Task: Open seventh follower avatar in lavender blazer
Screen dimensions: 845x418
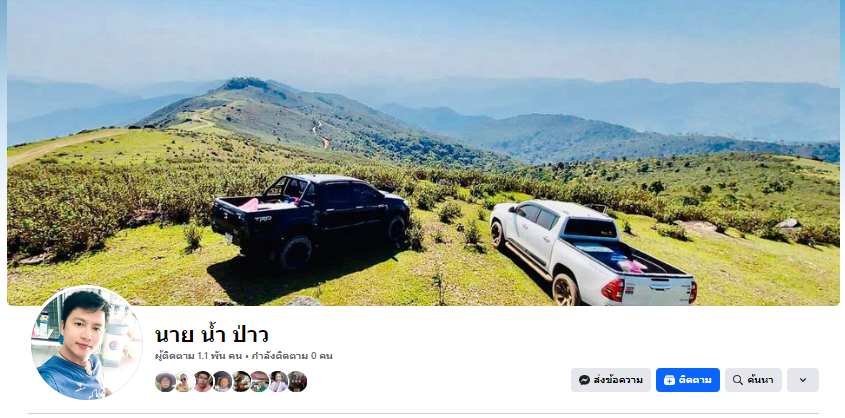Action: [278, 381]
